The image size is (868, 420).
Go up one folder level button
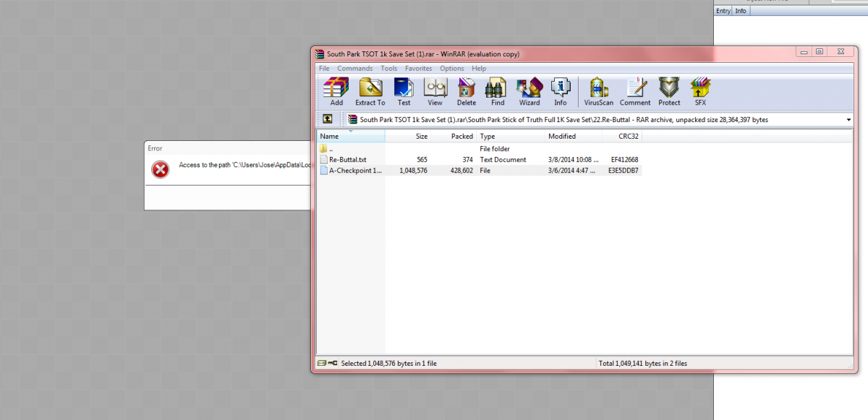point(328,119)
